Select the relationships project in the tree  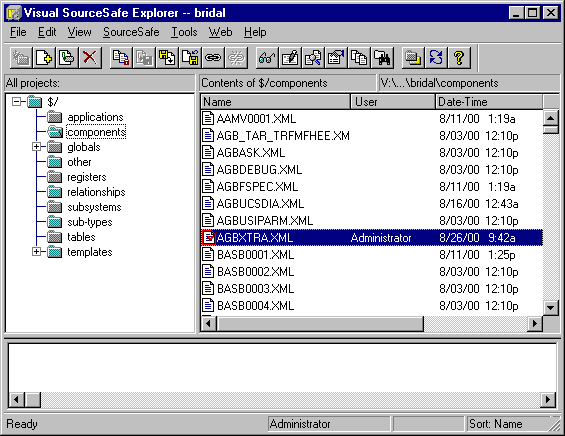point(96,192)
